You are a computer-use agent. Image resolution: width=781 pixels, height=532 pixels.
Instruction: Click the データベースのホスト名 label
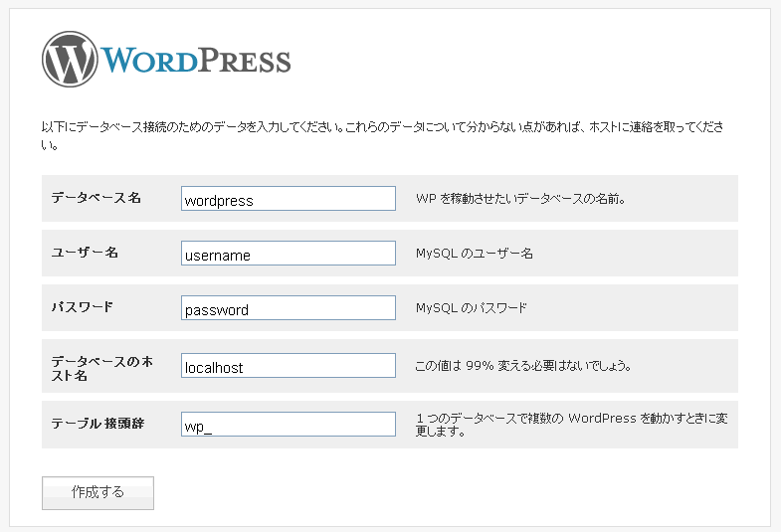tap(102, 368)
